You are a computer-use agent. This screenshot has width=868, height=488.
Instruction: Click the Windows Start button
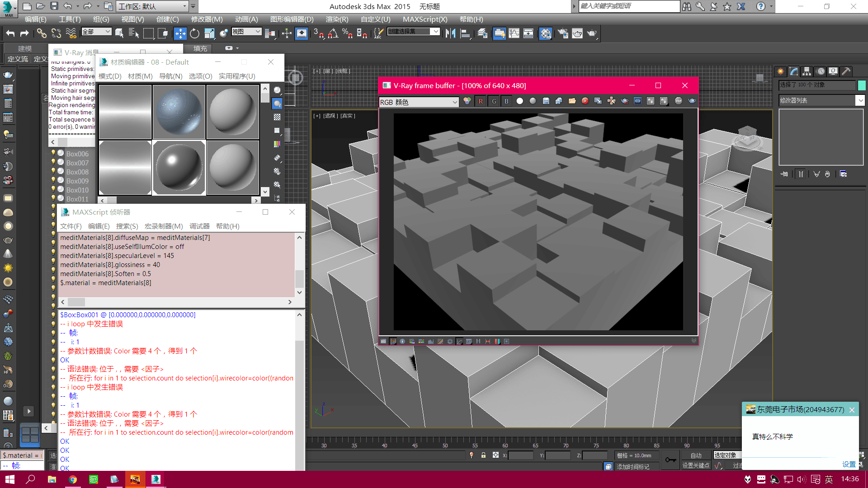pos(10,479)
